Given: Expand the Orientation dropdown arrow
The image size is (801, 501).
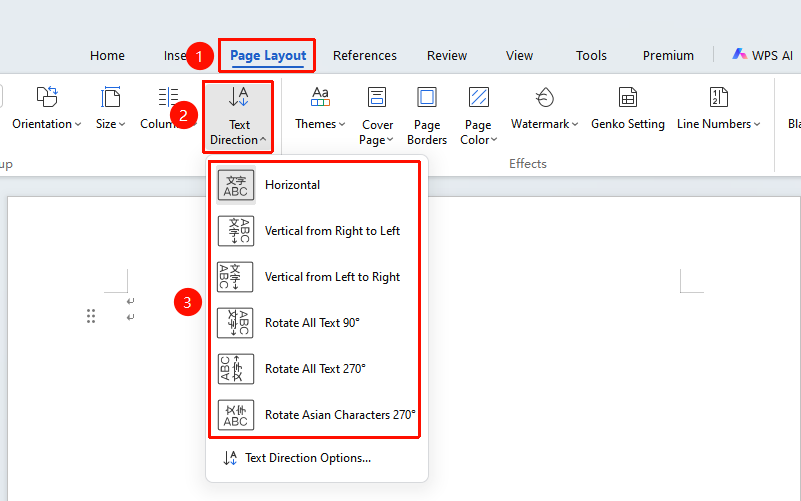Looking at the screenshot, I should (78, 124).
